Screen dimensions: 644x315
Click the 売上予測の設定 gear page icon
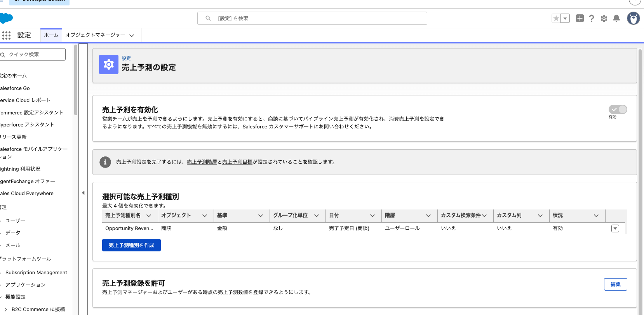[x=109, y=64]
